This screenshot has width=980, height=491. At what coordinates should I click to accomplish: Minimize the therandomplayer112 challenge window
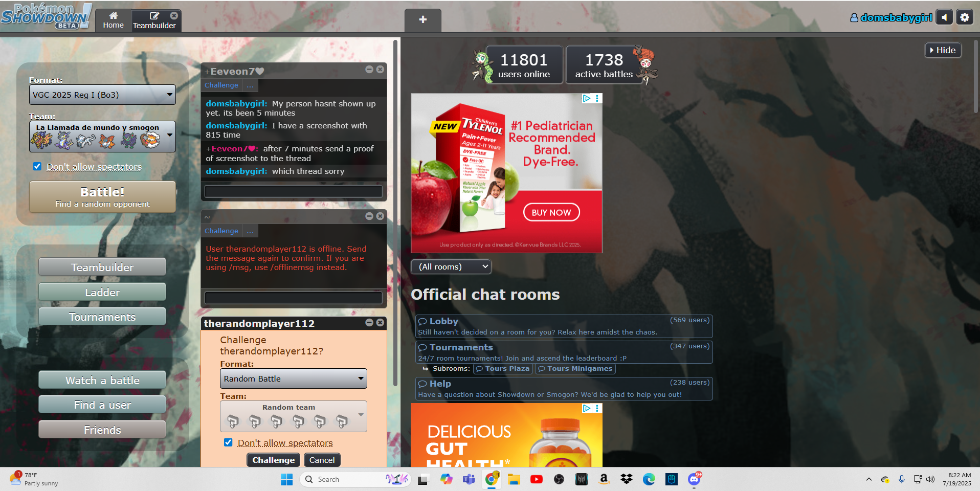point(369,323)
